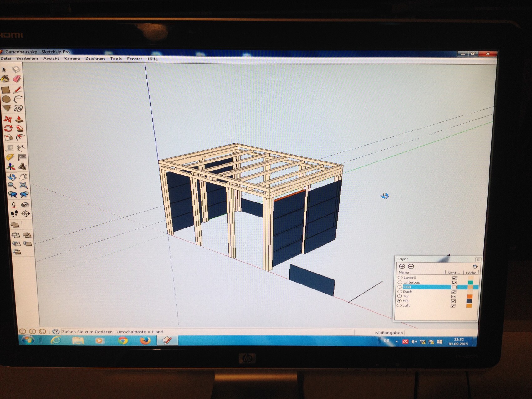
Task: Select the Tape Measure tool
Action: 9,148
